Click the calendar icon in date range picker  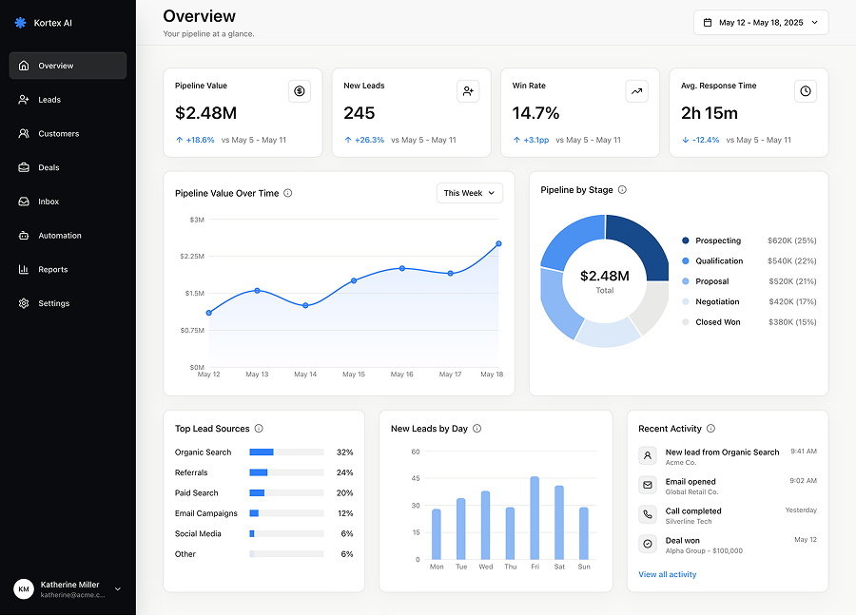point(708,23)
